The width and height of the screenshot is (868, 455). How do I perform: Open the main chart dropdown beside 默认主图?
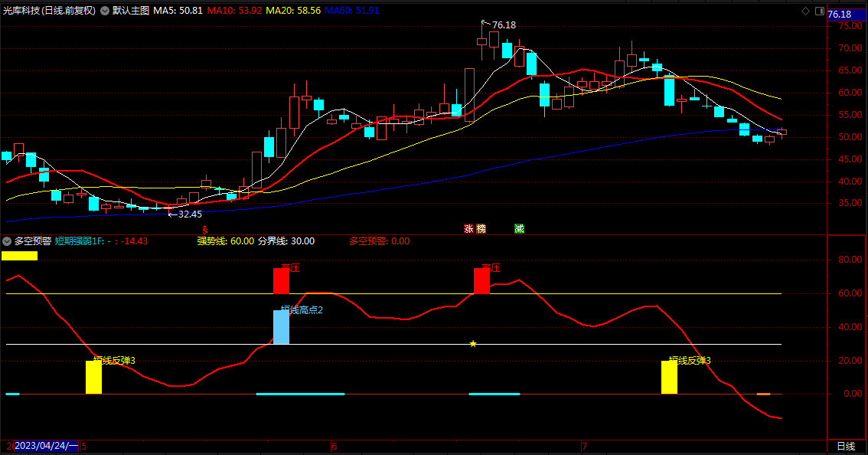[x=105, y=11]
